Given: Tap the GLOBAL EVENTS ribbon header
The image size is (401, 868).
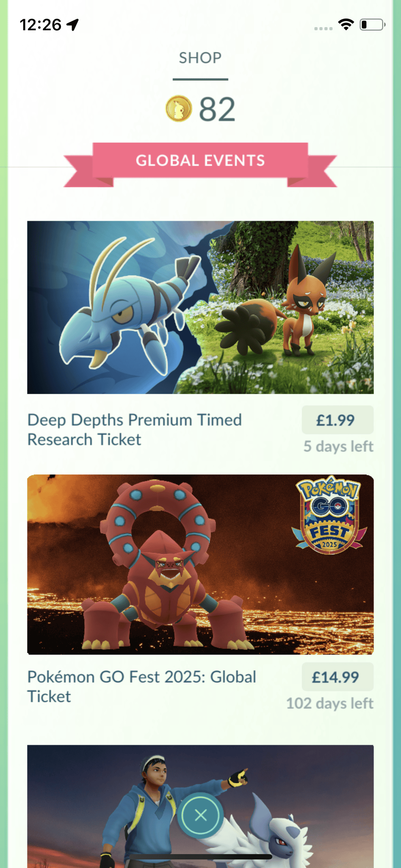Looking at the screenshot, I should click(200, 161).
